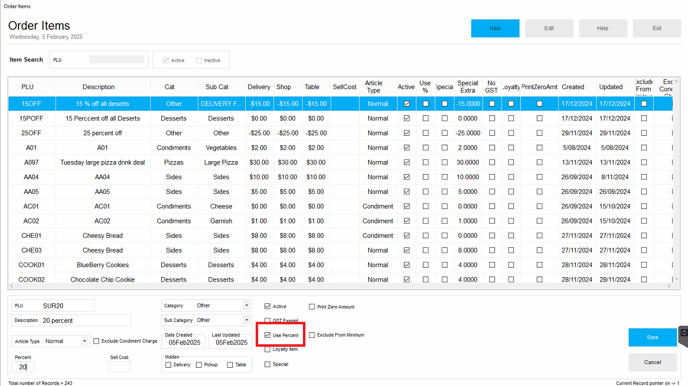Click the Delivery column header
Screen dimensions: 688x386
259,87
